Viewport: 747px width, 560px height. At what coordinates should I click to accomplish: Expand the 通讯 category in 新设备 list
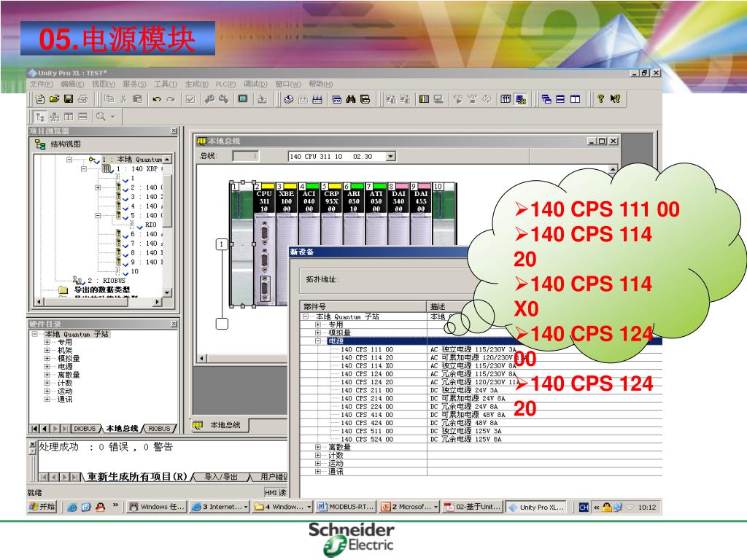point(318,472)
